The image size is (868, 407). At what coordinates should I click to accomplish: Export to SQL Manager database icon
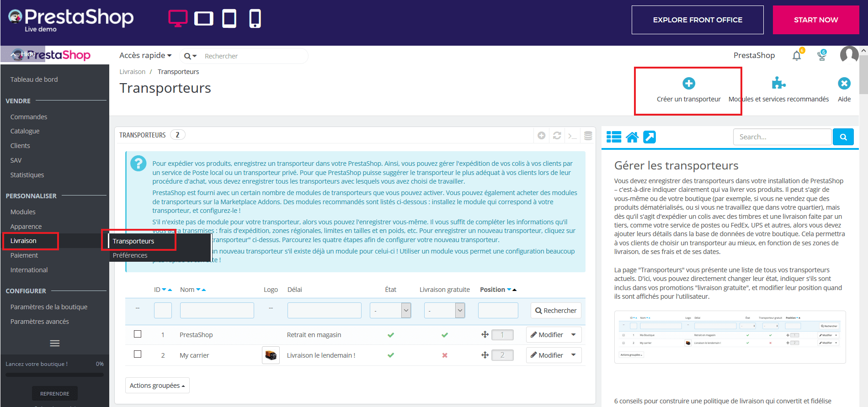click(x=588, y=136)
